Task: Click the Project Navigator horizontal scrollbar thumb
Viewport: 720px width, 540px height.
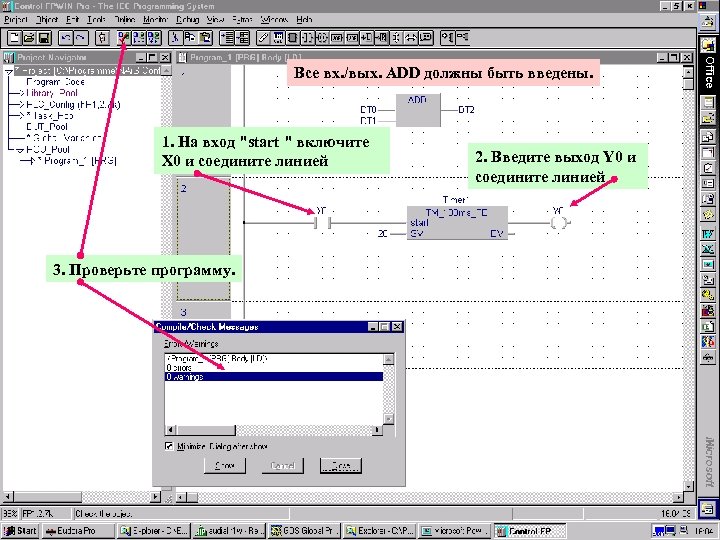Action: [47, 497]
